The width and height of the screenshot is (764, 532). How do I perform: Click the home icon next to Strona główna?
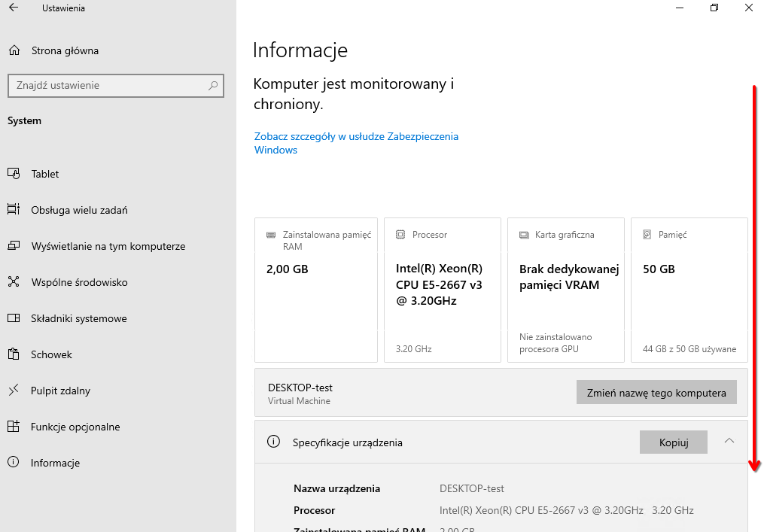point(13,50)
